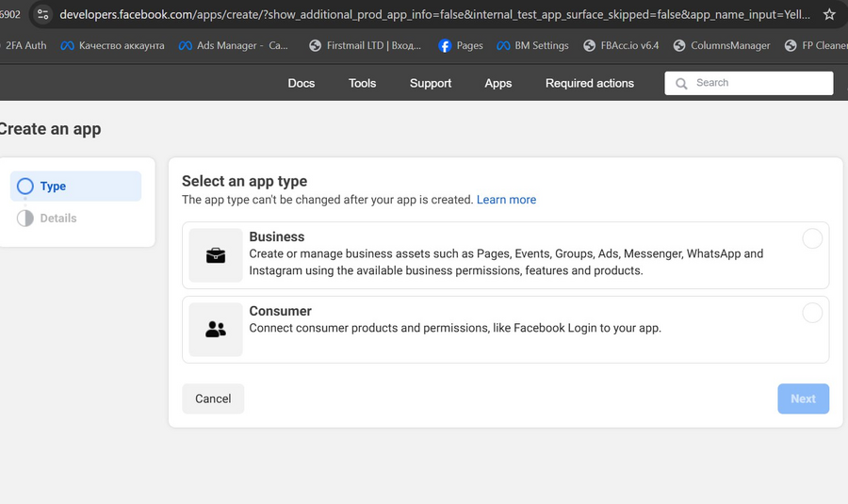Select the Business app type radio button
Screen dimensions: 848x504
pyautogui.click(x=812, y=238)
